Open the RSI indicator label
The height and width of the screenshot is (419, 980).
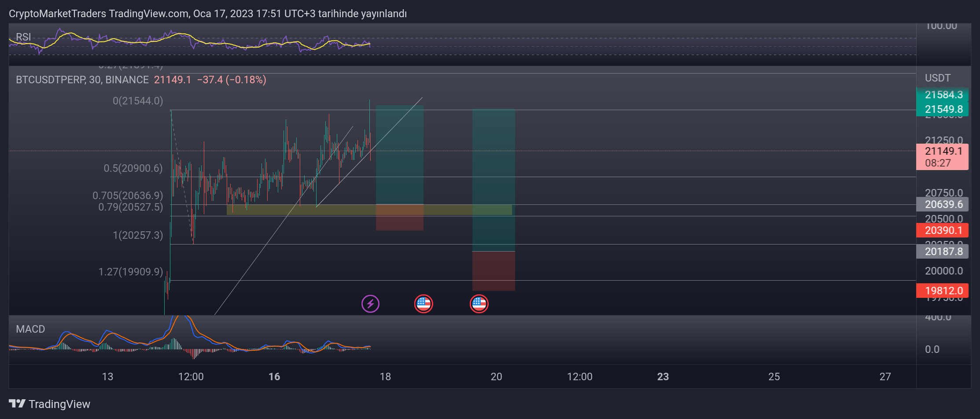point(23,37)
